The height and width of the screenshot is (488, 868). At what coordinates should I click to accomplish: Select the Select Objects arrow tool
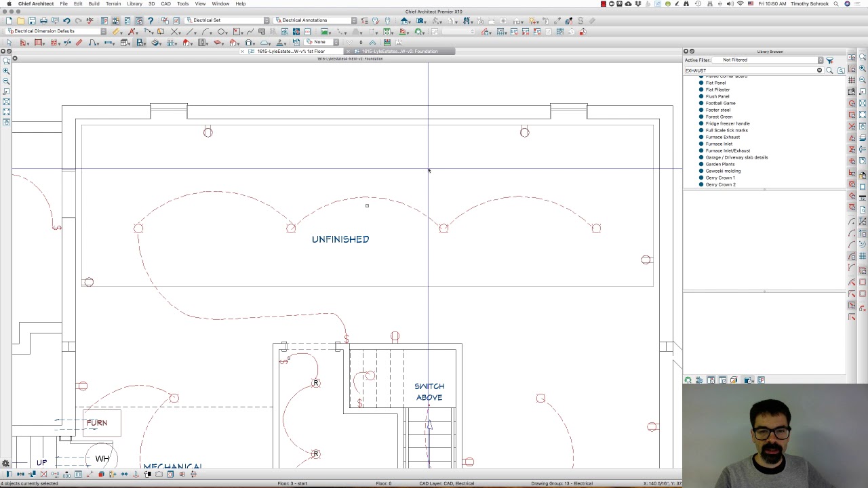point(9,43)
